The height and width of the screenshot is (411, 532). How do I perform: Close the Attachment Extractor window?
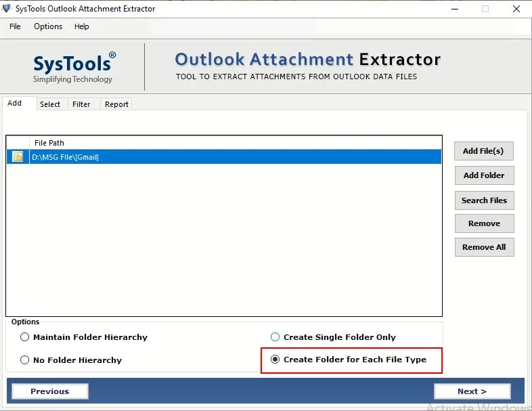(x=516, y=9)
